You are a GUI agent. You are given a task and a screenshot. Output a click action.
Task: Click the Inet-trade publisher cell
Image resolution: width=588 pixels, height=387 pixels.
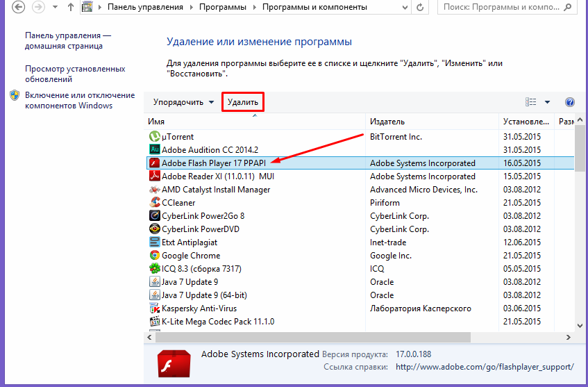coord(388,242)
